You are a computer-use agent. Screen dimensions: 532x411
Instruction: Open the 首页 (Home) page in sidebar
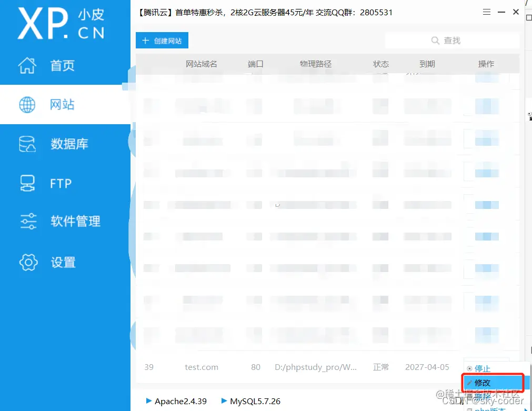(63, 65)
